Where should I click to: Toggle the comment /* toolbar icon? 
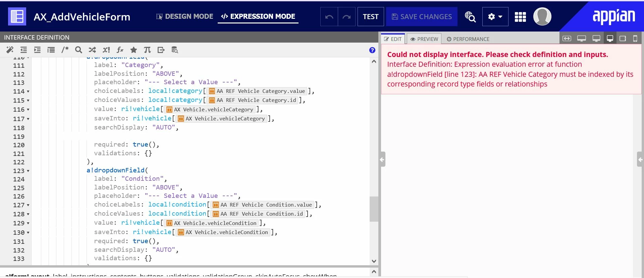coord(65,50)
